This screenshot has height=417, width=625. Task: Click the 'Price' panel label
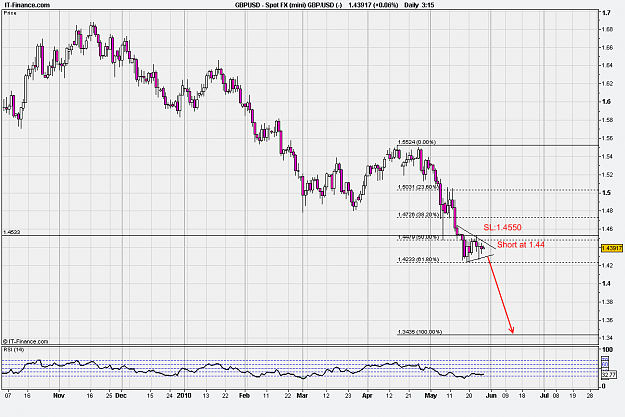(10, 13)
